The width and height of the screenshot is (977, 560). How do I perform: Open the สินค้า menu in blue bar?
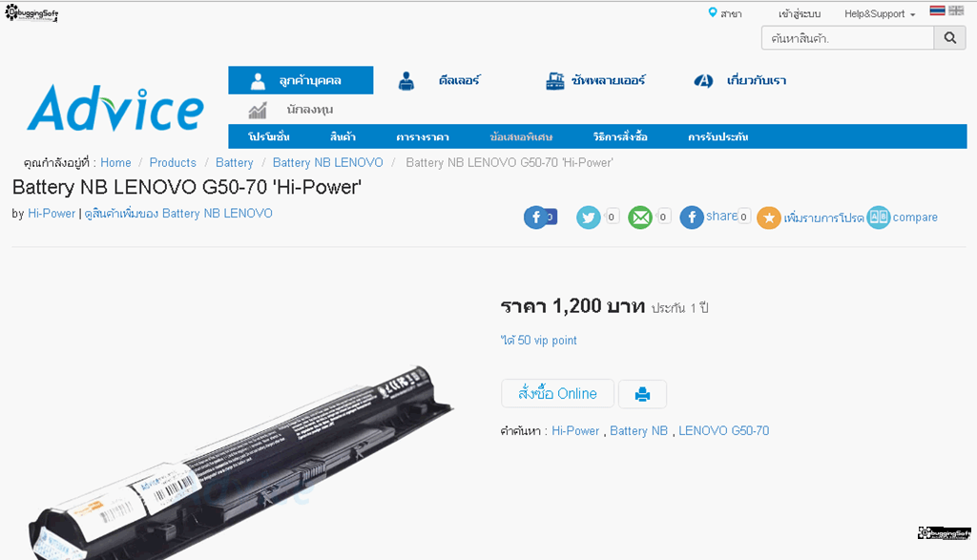tap(343, 136)
